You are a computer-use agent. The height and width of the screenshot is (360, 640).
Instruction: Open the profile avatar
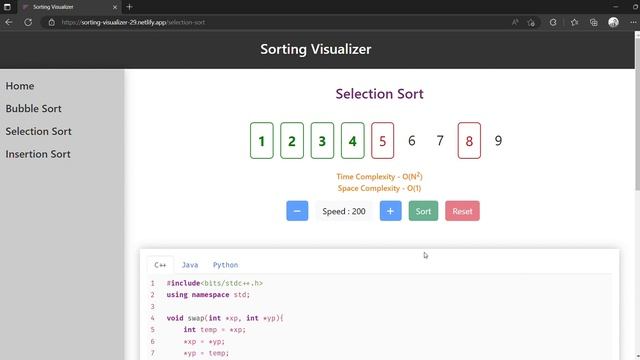click(x=613, y=22)
